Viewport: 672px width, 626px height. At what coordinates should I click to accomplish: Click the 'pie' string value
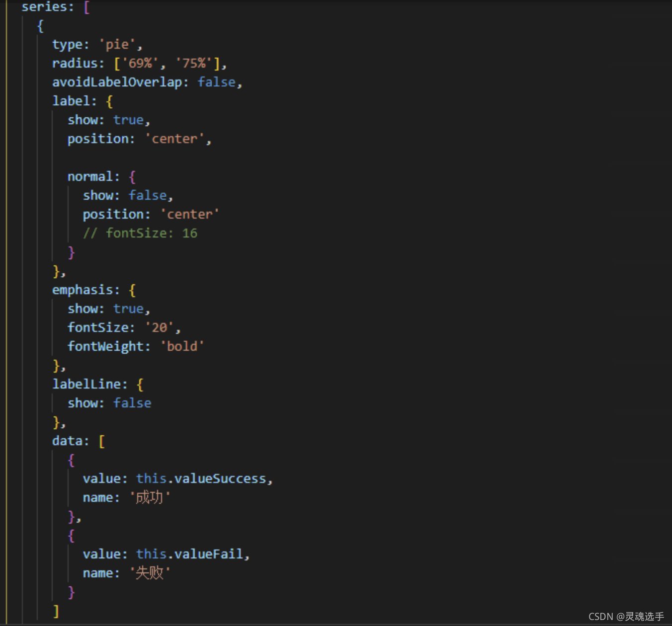click(x=117, y=45)
